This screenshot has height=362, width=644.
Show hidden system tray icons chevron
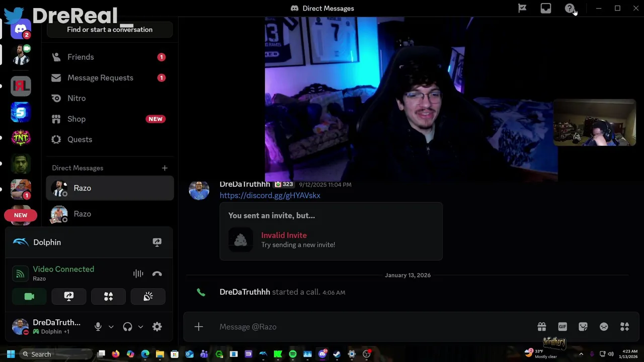coord(581,354)
